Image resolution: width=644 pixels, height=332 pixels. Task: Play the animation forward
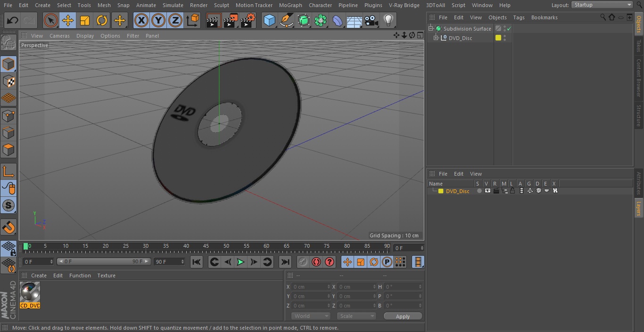pos(240,262)
